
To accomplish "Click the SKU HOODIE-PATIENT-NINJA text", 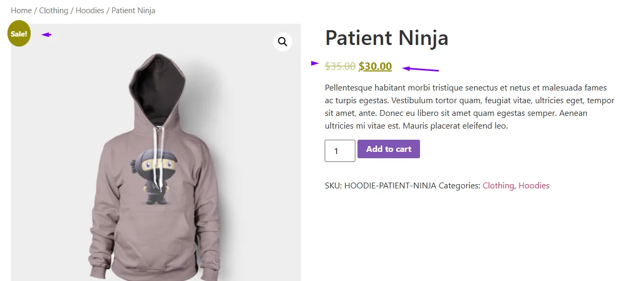I will click(380, 186).
